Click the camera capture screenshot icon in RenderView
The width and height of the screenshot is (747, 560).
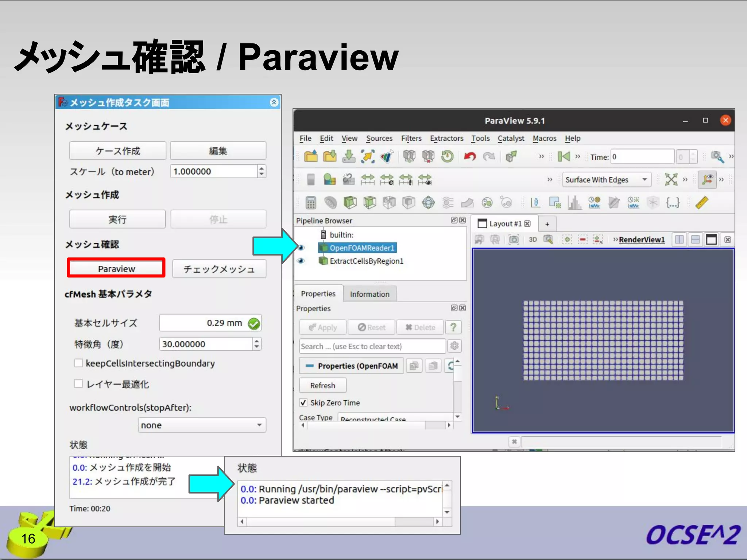point(514,240)
